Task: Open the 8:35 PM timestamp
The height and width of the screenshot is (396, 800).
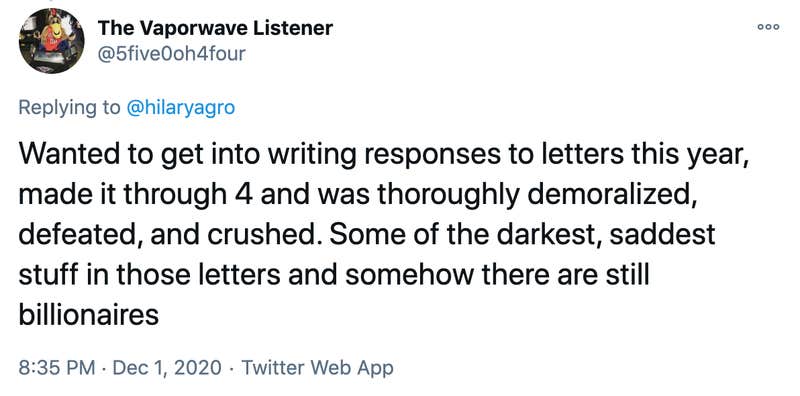Action: 56,367
